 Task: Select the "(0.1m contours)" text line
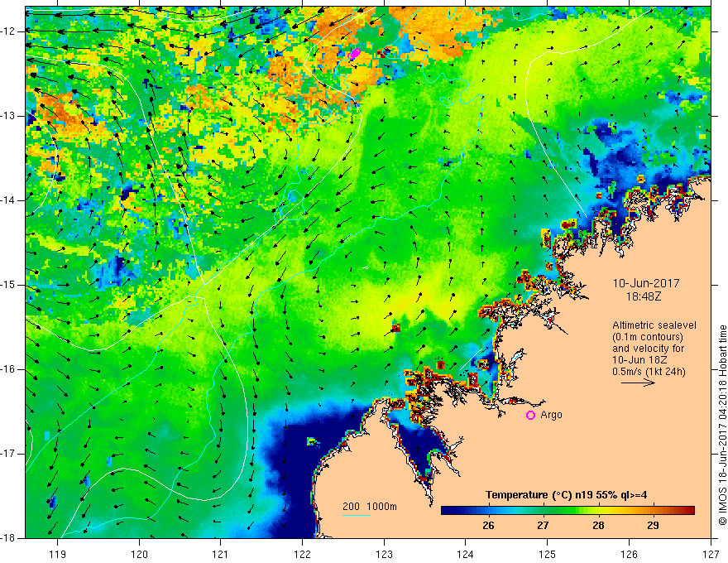pyautogui.click(x=648, y=337)
